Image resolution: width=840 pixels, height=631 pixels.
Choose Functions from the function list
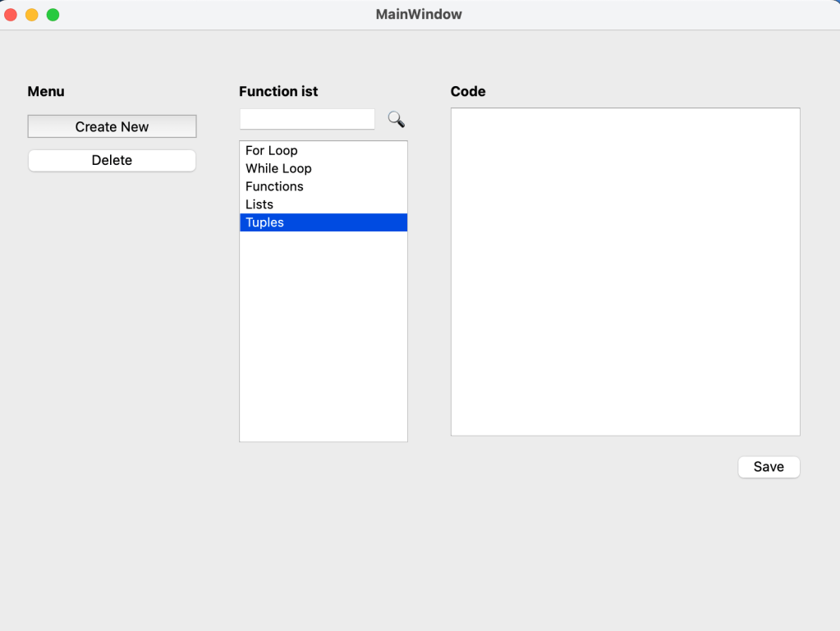[x=274, y=187]
